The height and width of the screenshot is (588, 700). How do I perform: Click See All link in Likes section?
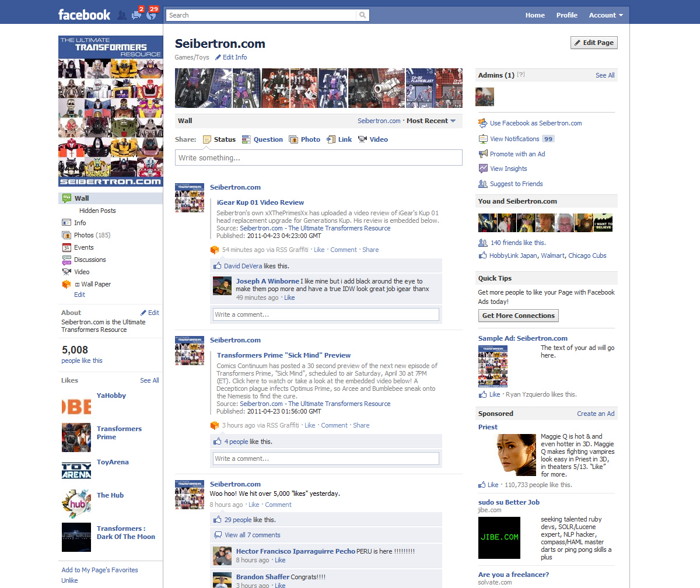[x=149, y=380]
